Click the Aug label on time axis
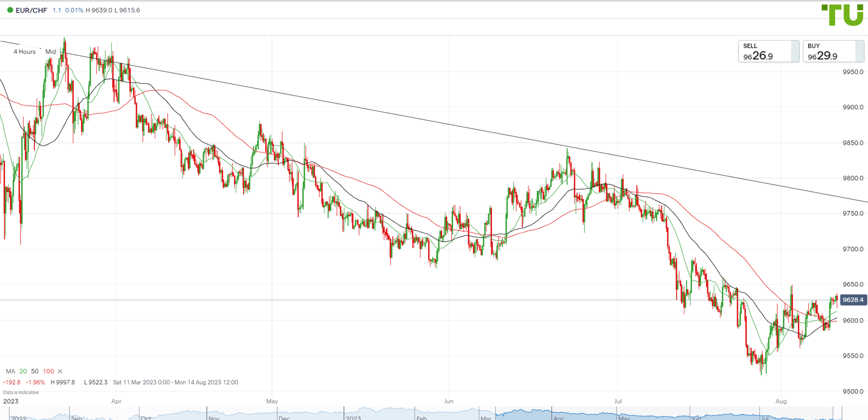Screen dimensions: 868x420 click(781, 401)
